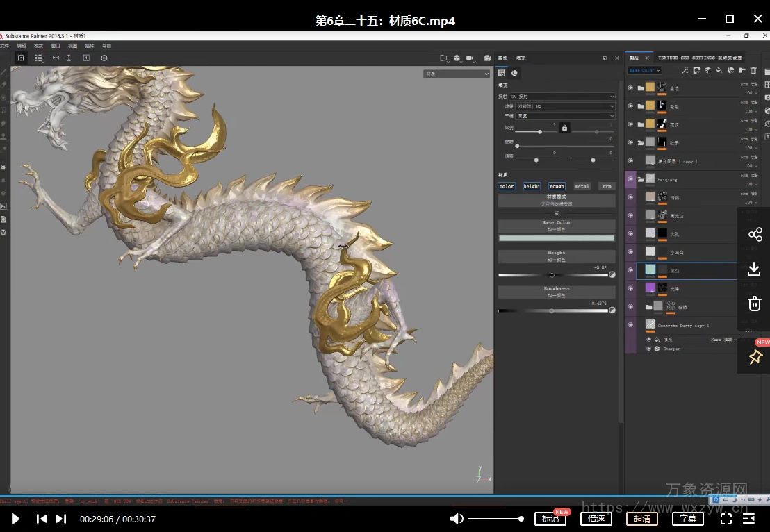Open the 窗口 menu in Substance Painter
Image resolution: width=770 pixels, height=532 pixels.
(56, 46)
